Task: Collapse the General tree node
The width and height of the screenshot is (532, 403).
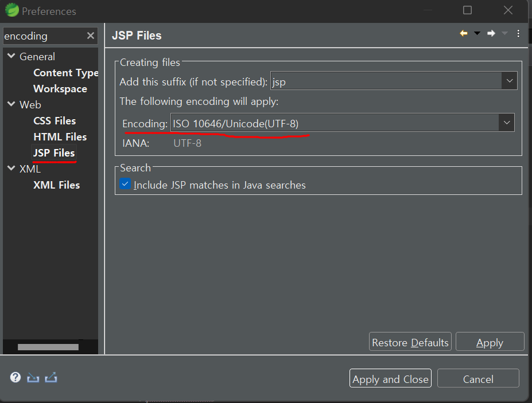Action: [x=11, y=56]
